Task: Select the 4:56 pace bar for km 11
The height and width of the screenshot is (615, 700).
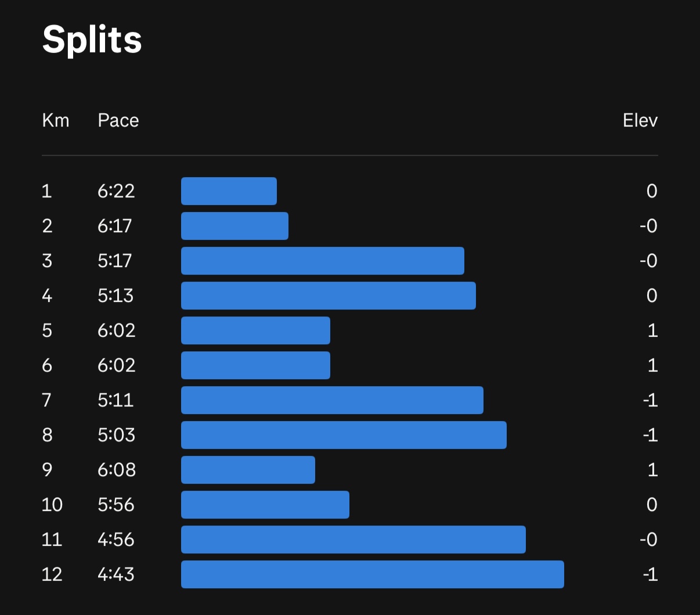Action: click(x=353, y=540)
